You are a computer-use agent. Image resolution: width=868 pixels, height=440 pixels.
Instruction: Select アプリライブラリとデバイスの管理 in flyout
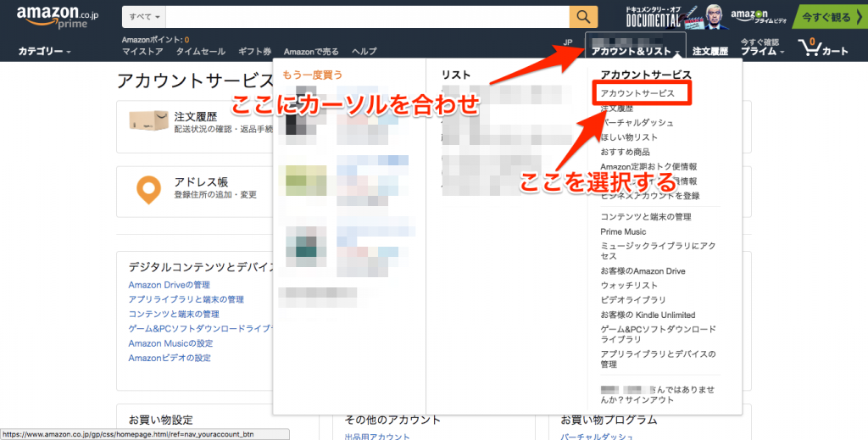658,359
